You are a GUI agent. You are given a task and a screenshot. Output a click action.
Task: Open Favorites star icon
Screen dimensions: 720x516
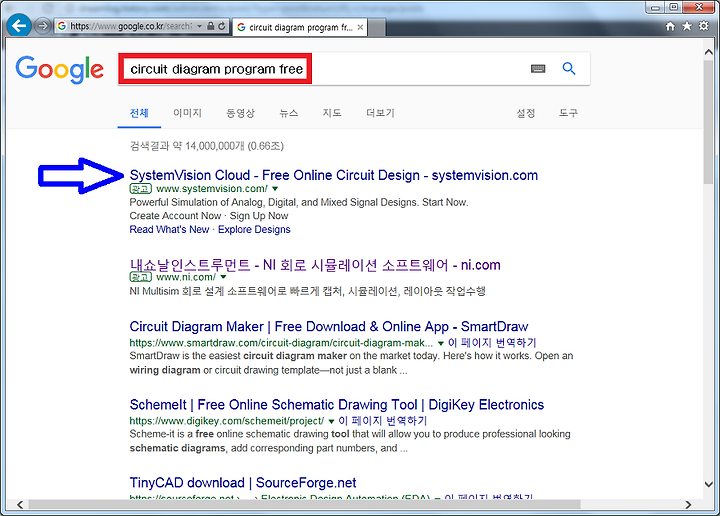click(686, 26)
